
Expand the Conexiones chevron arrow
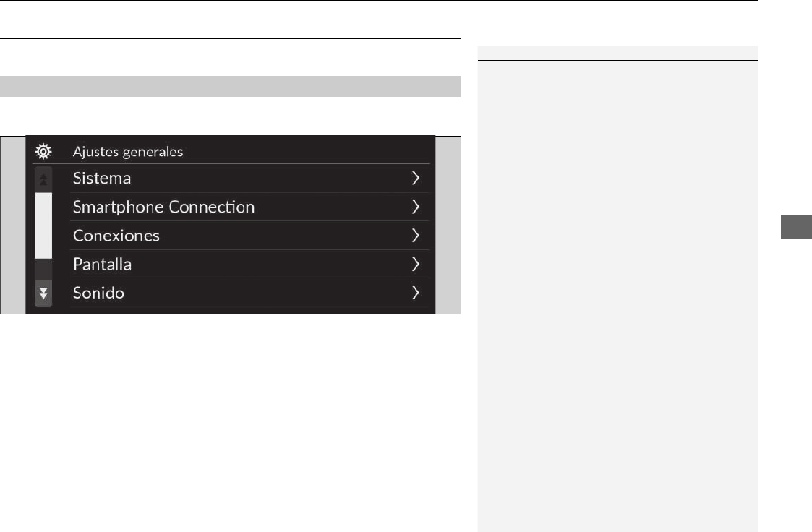[415, 236]
